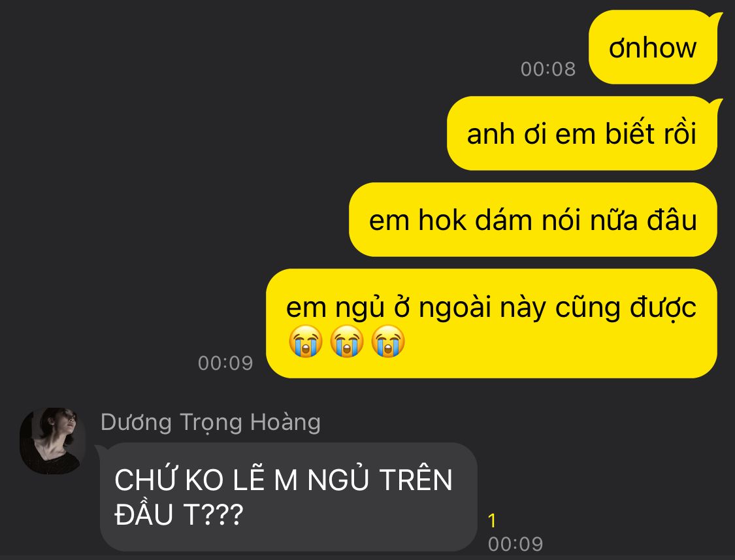Click the word "dám" in the third message
This screenshot has width=735, height=560.
504,220
